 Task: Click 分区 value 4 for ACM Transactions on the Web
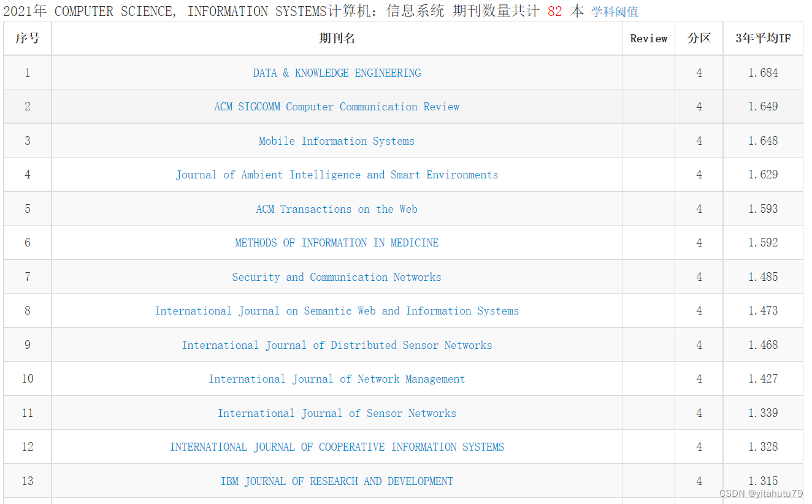click(699, 209)
